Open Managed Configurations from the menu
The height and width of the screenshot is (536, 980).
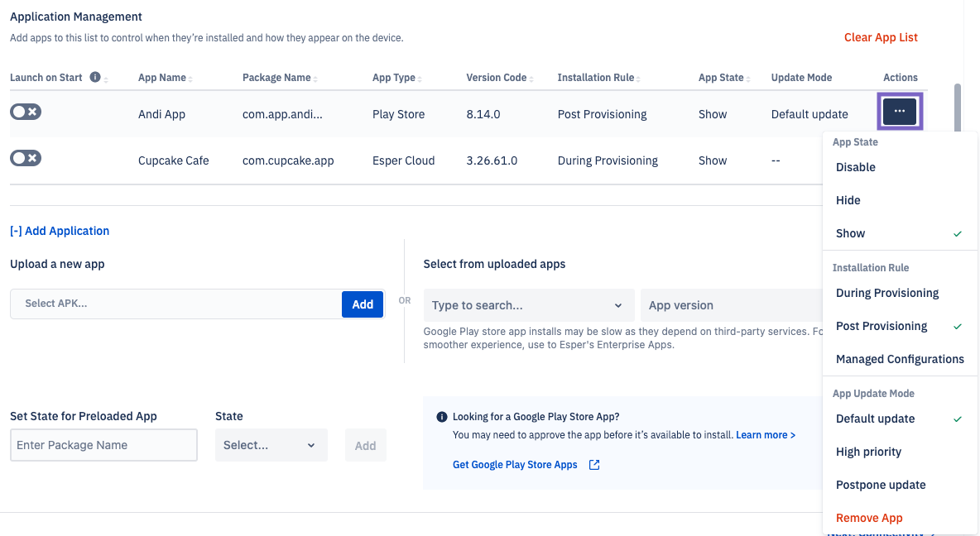pos(900,359)
